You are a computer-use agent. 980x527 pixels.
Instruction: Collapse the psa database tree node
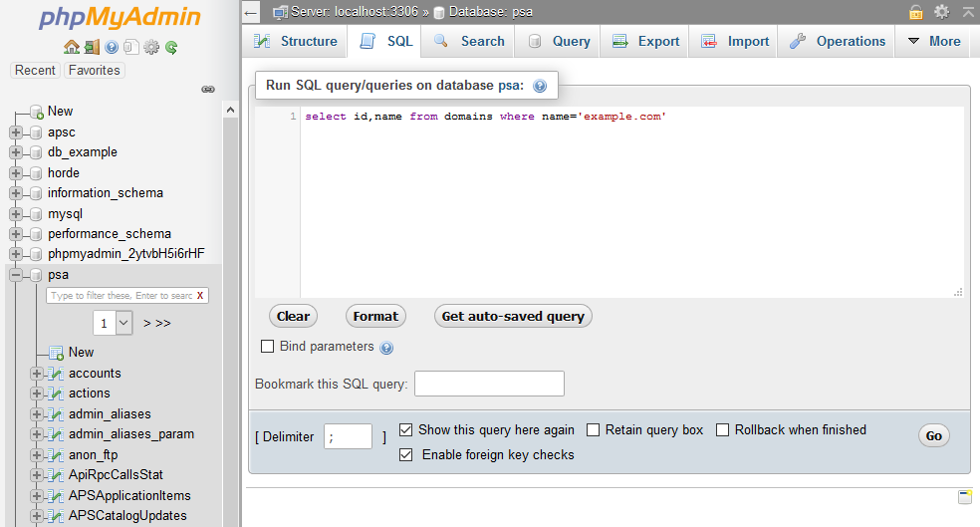click(16, 275)
